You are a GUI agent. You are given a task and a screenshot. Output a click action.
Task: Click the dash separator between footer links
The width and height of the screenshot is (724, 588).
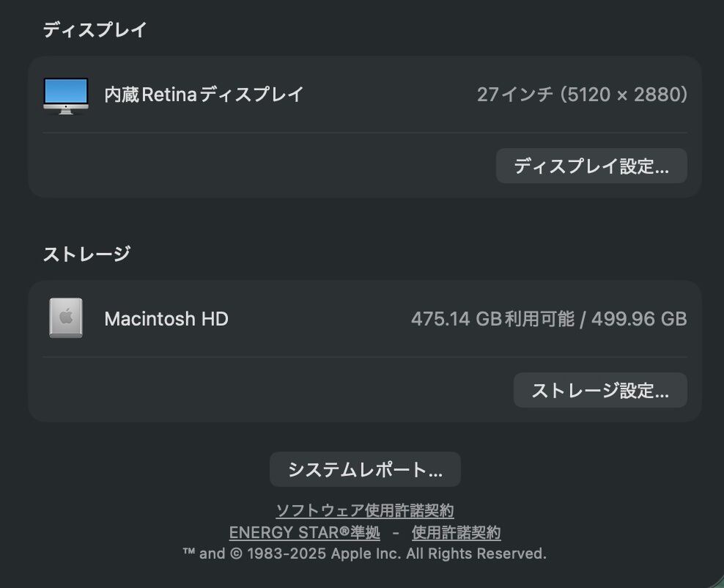pos(396,533)
